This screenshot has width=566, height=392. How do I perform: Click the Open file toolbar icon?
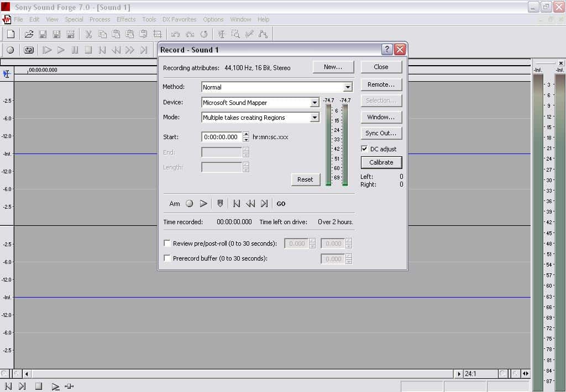coord(29,34)
